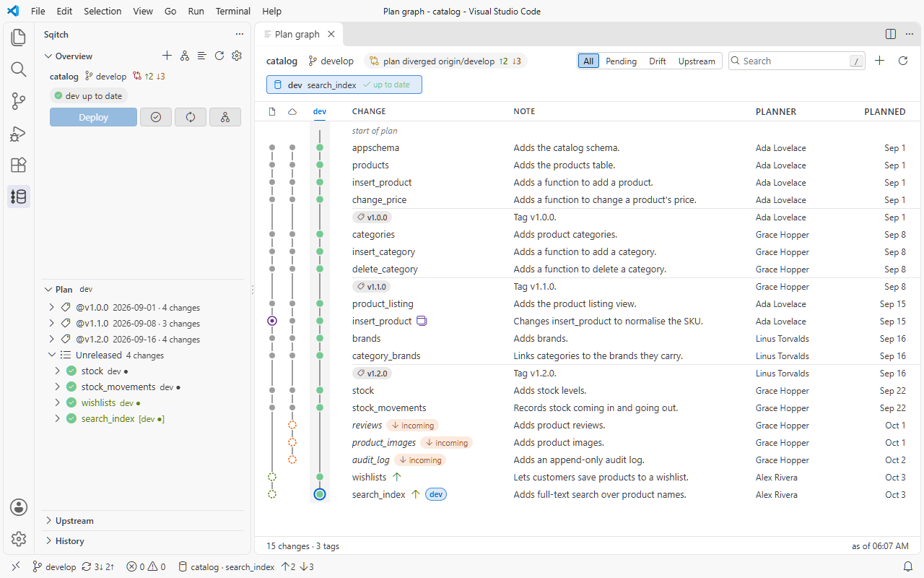
Task: Open the Overview settings gear
Action: (x=237, y=56)
